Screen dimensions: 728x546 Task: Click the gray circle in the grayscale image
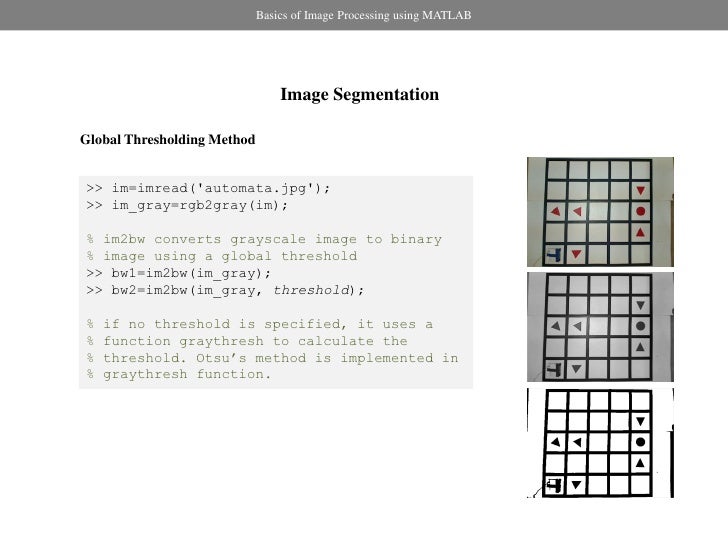point(641,326)
